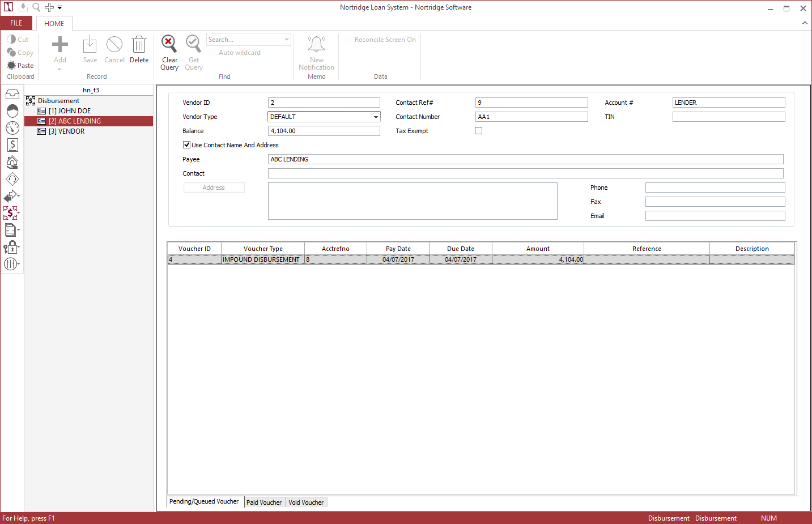The height and width of the screenshot is (524, 812).
Task: Click the Account # field LENDER
Action: point(729,103)
